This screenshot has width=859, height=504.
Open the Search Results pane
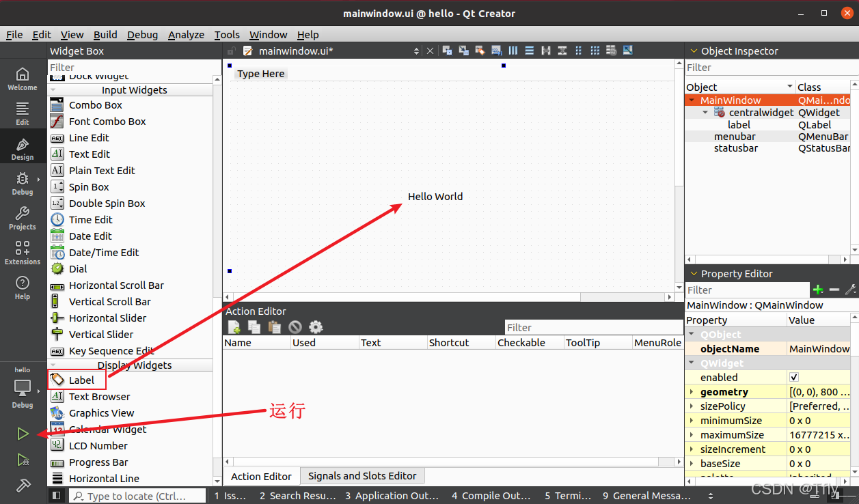pos(297,496)
